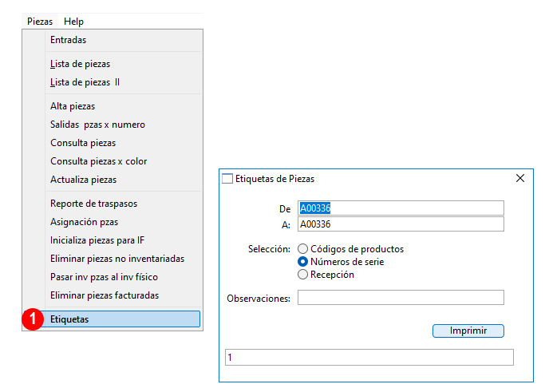Focus the Observaciones text field
The image size is (545, 392).
(x=401, y=297)
